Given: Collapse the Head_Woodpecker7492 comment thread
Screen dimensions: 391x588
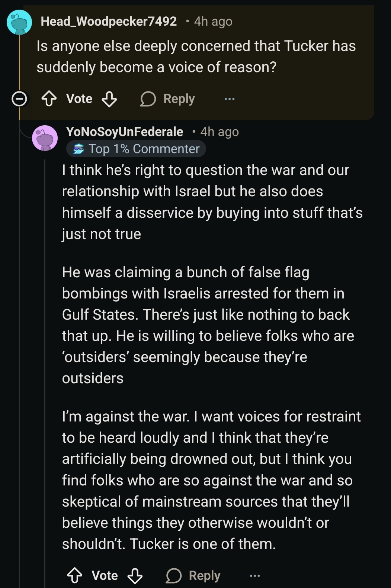Looking at the screenshot, I should click(19, 99).
